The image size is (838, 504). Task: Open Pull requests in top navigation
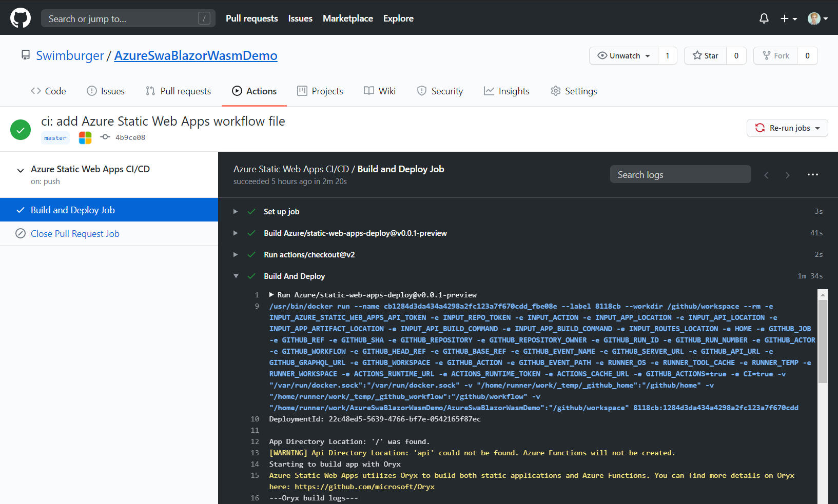[252, 18]
